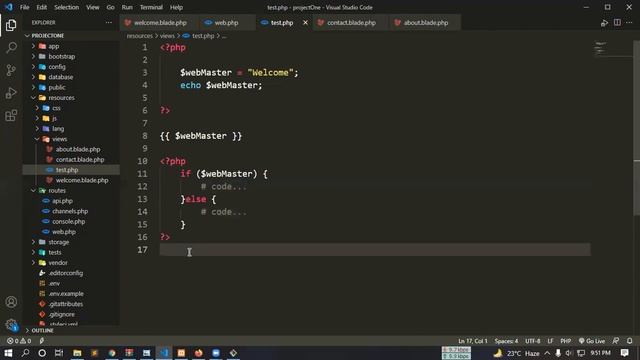Open the Explorer view icon
The width and height of the screenshot is (640, 360).
[x=11, y=25]
